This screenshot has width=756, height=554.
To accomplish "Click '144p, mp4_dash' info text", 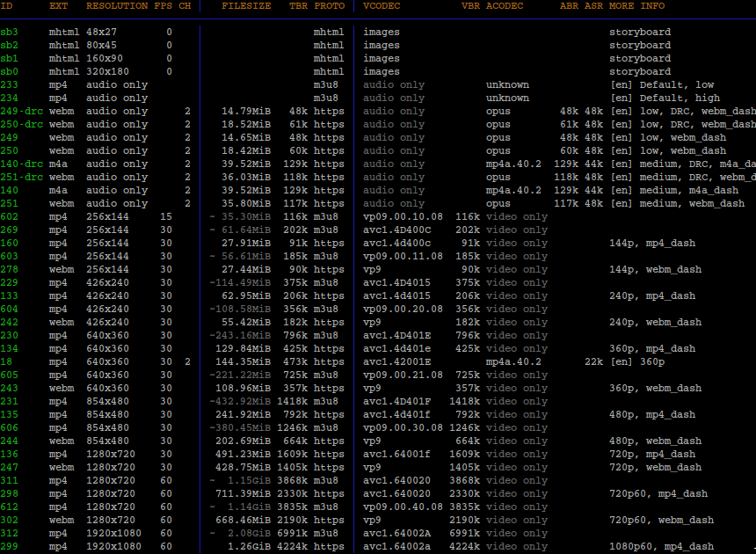I will tap(652, 243).
